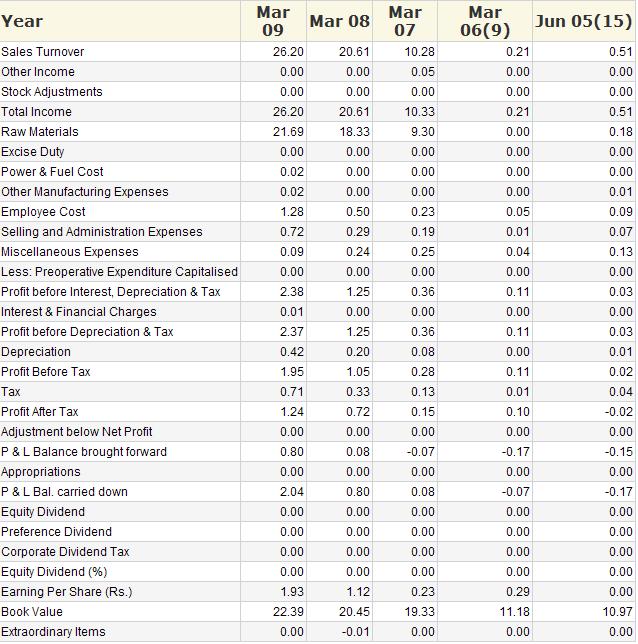This screenshot has height=644, width=638.
Task: Select Mar 08 Book Value cell 20.45
Action: point(353,612)
